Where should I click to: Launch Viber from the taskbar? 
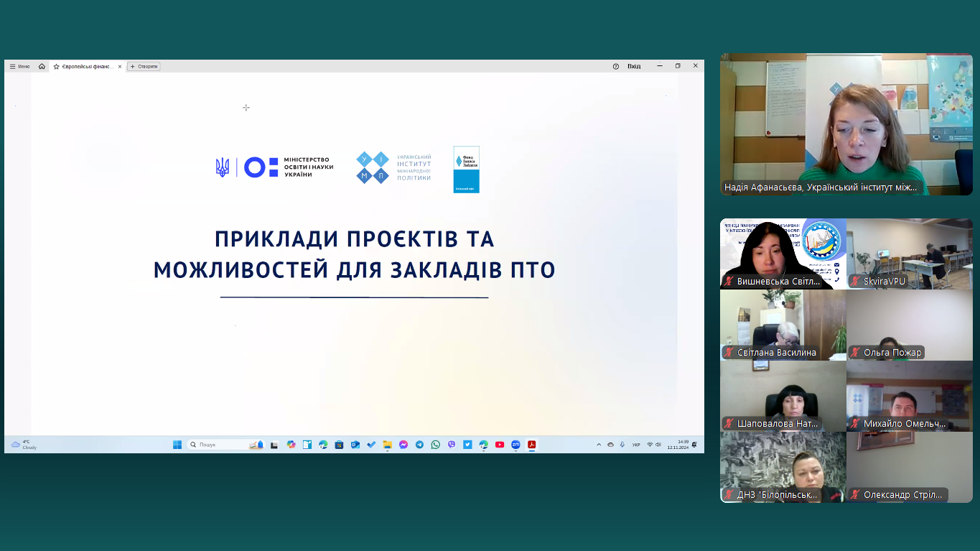(452, 445)
